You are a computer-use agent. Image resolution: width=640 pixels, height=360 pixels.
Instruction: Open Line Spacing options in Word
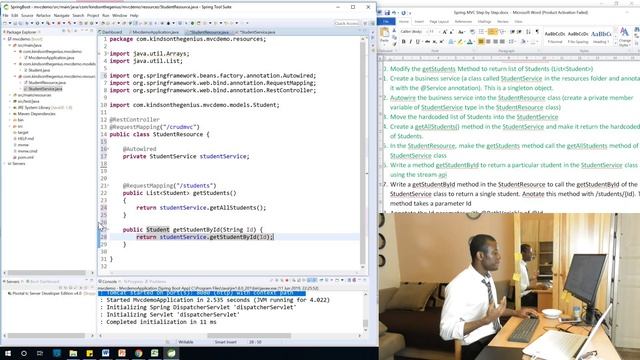[512, 41]
